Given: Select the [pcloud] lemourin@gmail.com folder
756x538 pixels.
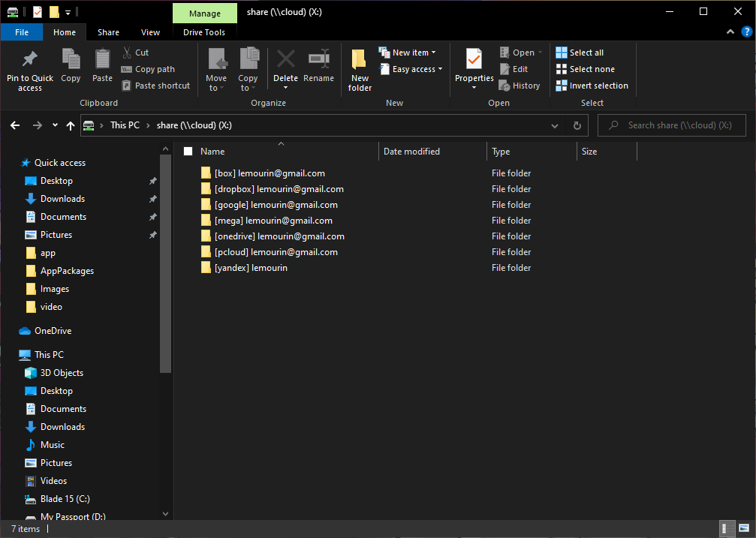Looking at the screenshot, I should 269,252.
